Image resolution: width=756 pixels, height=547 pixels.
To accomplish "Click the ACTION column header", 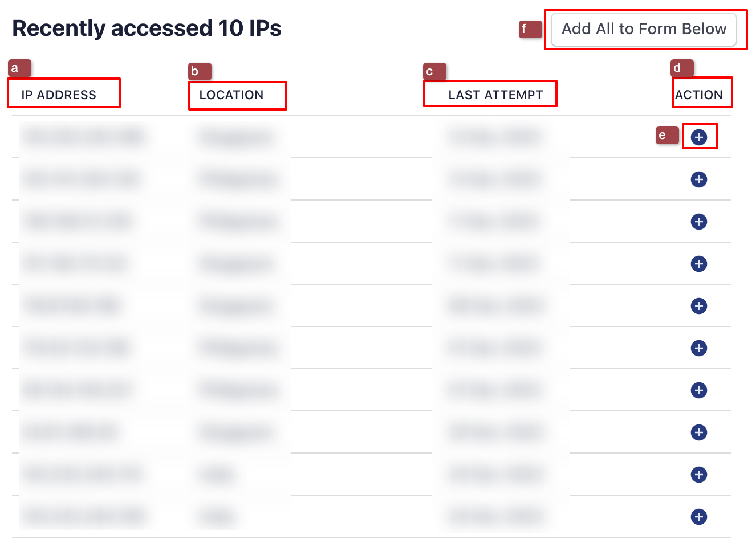I will pos(698,95).
